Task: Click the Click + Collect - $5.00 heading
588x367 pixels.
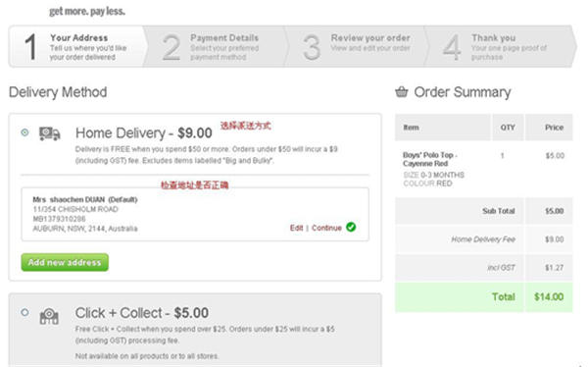Action: (x=142, y=313)
